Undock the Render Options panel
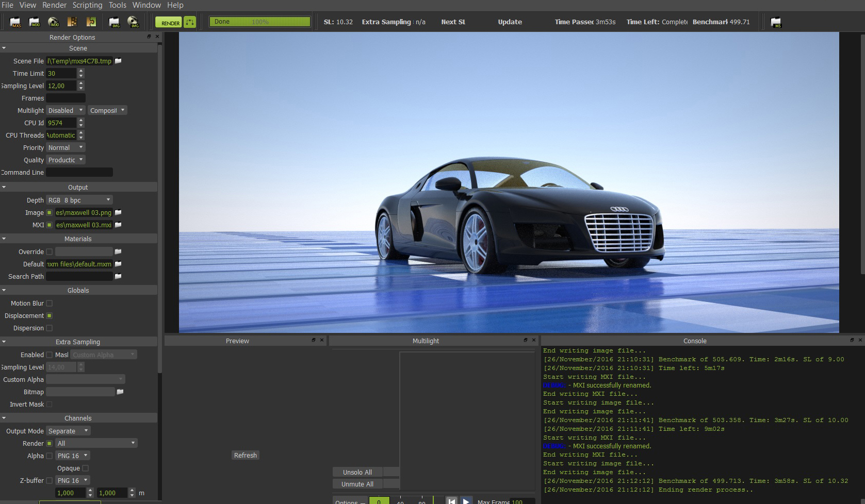865x504 pixels. (149, 37)
